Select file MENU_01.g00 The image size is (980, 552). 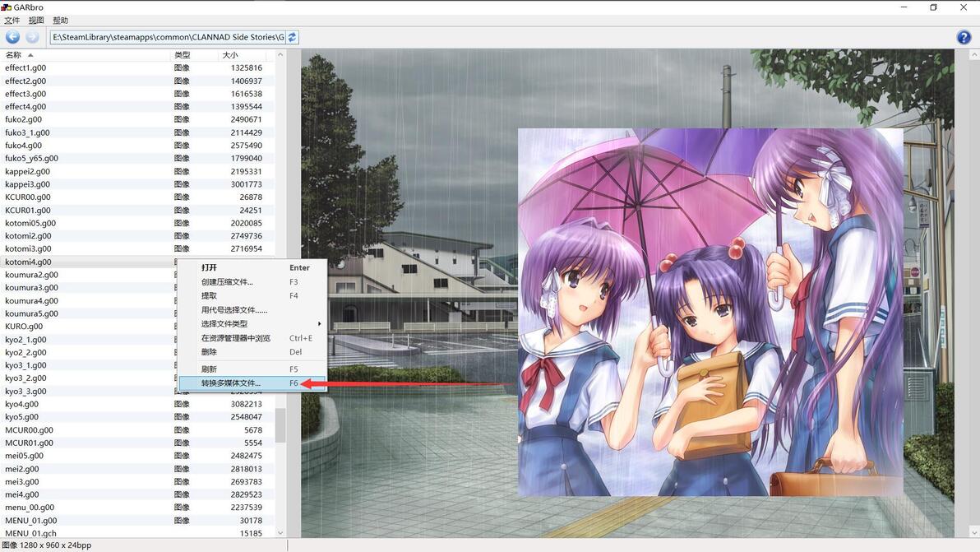[x=30, y=520]
